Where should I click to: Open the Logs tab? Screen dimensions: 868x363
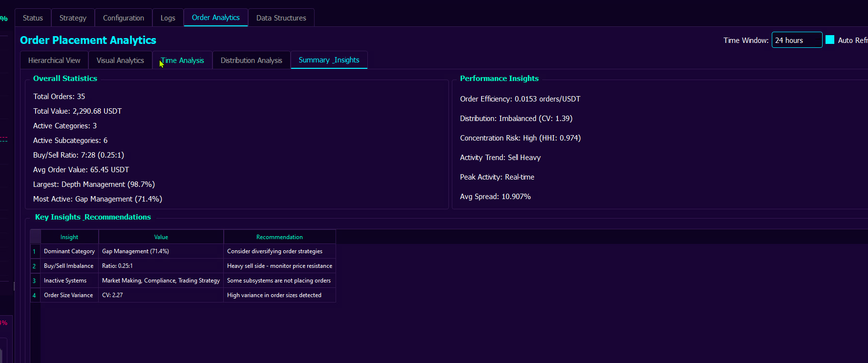(168, 18)
